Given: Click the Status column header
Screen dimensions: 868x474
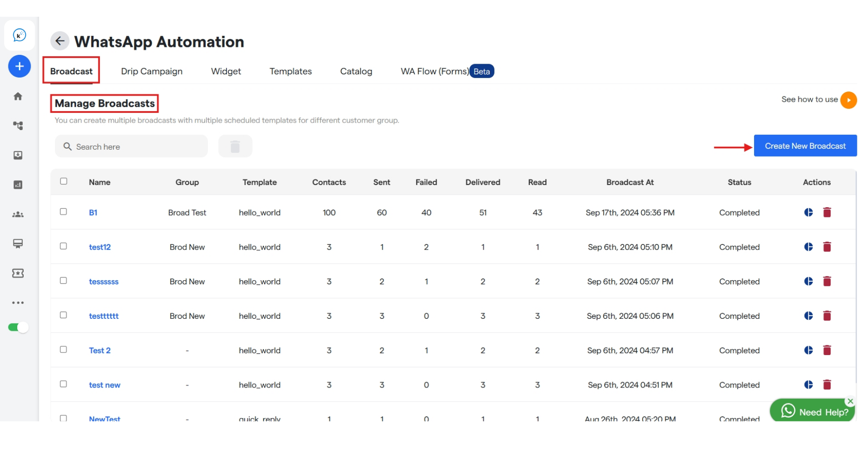Looking at the screenshot, I should 739,182.
